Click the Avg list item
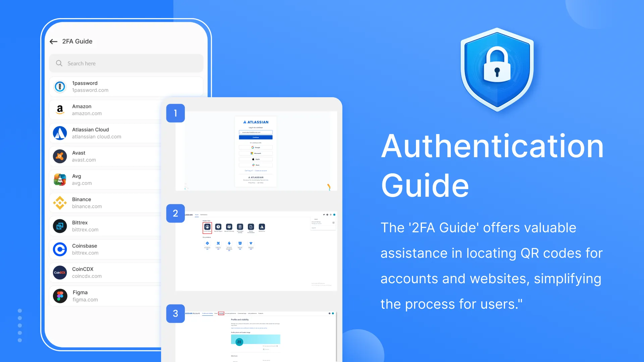Screen dimensions: 644x362 126,179
